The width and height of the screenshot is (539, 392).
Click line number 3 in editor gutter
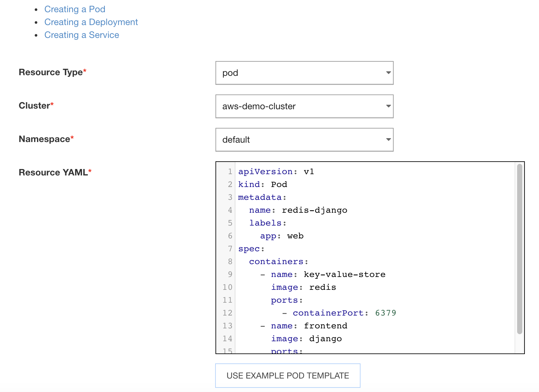(x=230, y=197)
